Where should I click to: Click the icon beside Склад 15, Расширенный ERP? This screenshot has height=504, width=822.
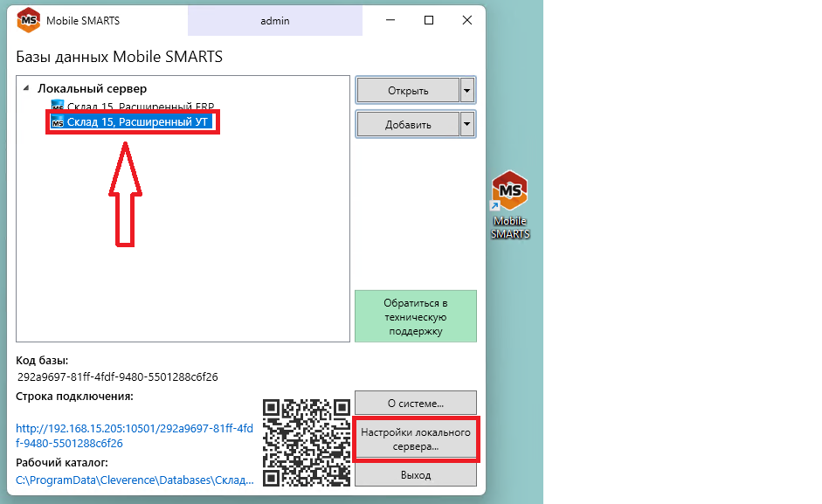pos(58,107)
